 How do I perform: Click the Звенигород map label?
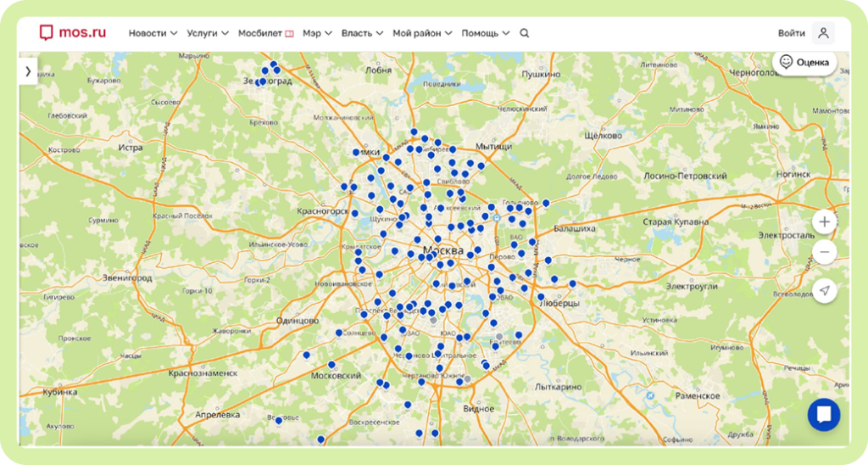[127, 277]
